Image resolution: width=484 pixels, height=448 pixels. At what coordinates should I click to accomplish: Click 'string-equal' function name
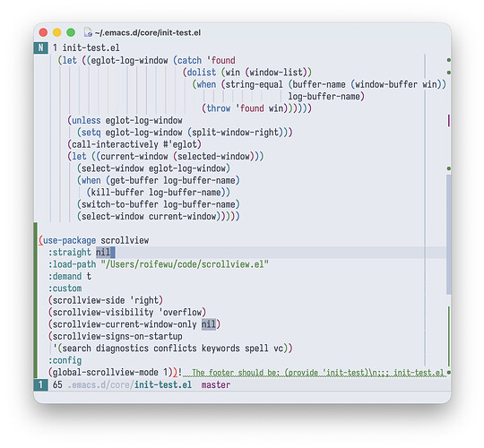click(254, 84)
